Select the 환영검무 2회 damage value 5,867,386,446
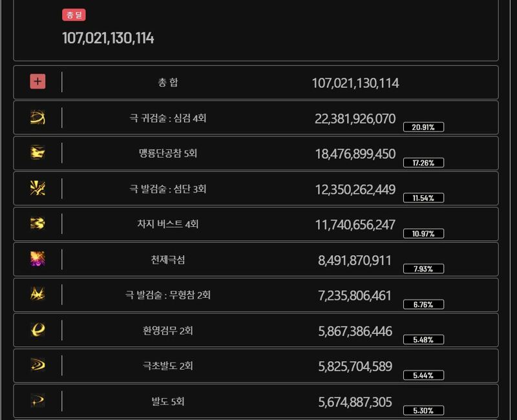 click(x=355, y=331)
